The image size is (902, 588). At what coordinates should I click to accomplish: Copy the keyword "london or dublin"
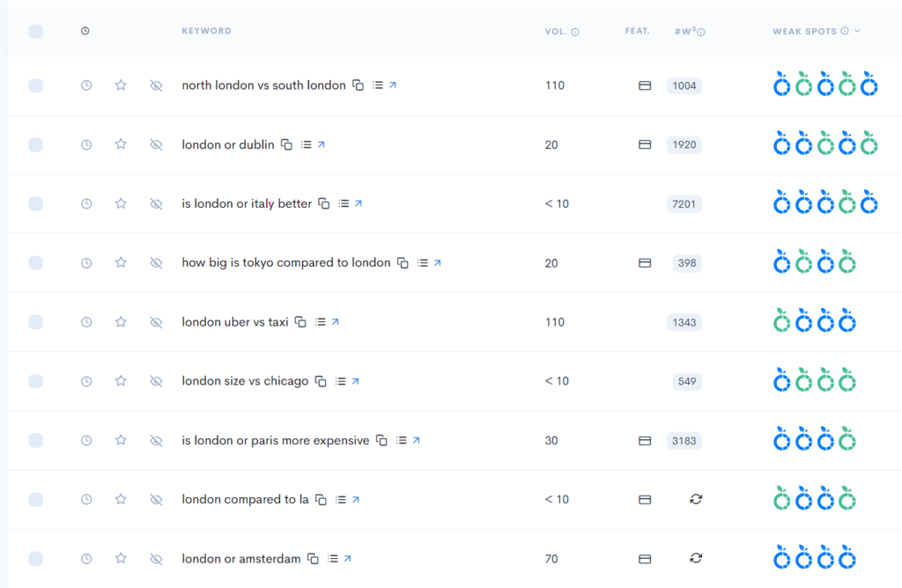285,144
